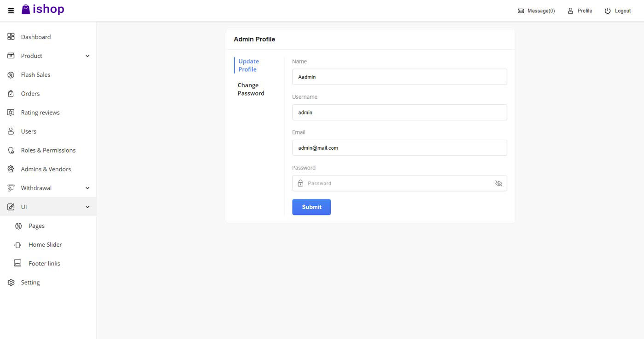The image size is (644, 339).
Task: Open the Footer links icon
Action: pyautogui.click(x=17, y=263)
